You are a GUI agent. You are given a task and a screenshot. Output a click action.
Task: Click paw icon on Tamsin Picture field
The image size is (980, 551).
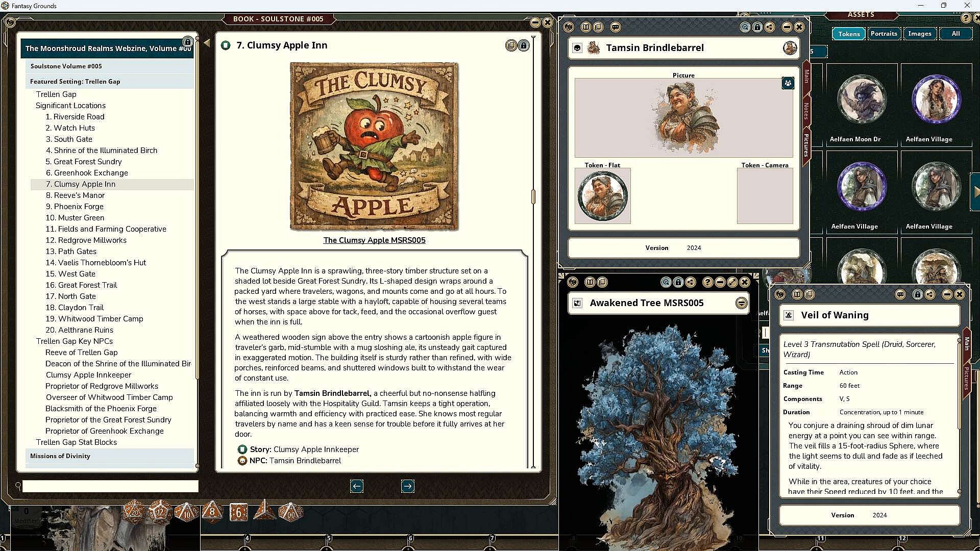click(x=788, y=83)
